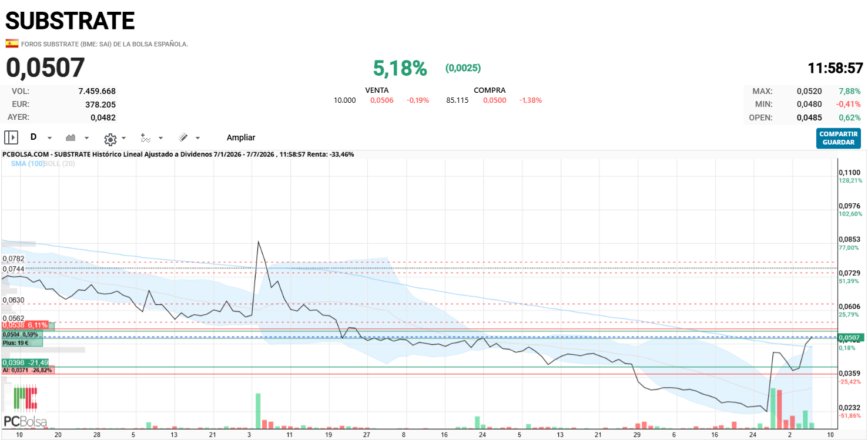
Task: Expand the indicators dropdown arrow
Action: tap(161, 138)
